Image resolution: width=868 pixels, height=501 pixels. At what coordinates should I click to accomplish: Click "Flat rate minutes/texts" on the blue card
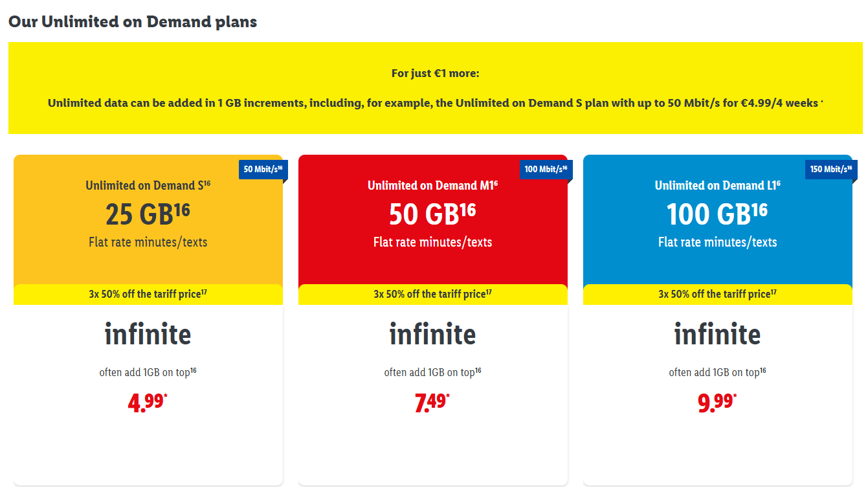[717, 242]
